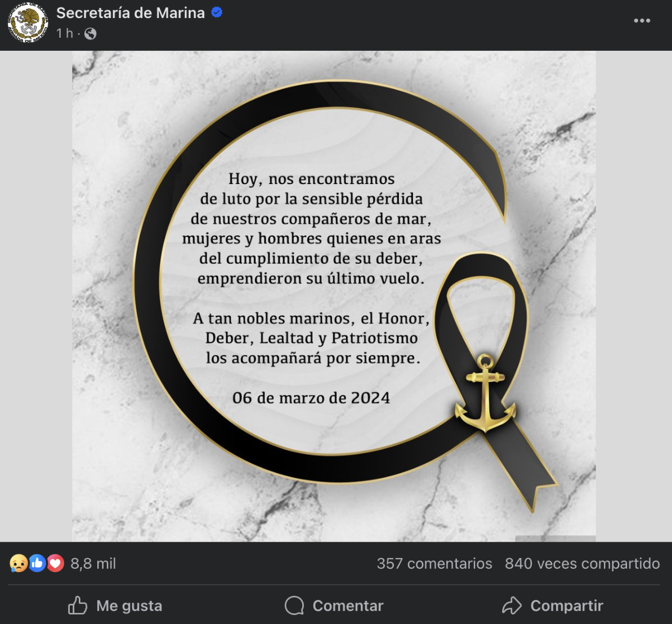Open the Secretaría de Marina profile picture
672x624 pixels.
28,23
